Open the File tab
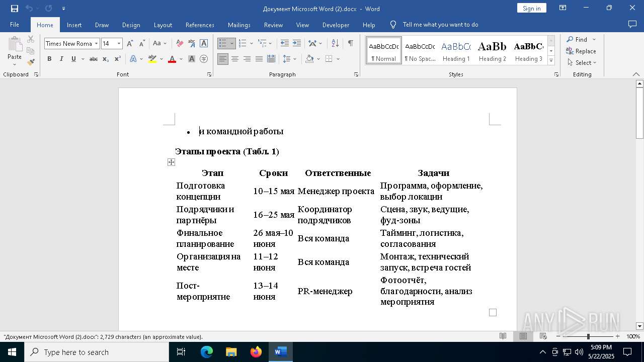644x362 pixels. click(15, 25)
